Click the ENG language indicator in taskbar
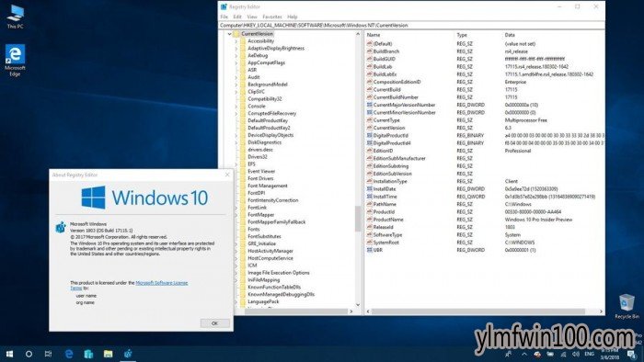644x362 pixels. 590,354
